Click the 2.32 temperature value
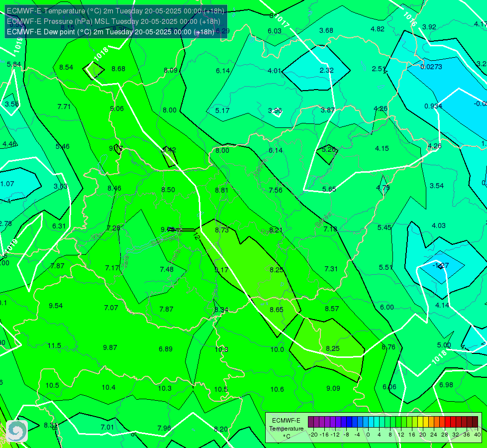Image resolution: width=487 pixels, height=448 pixels. [x=326, y=70]
